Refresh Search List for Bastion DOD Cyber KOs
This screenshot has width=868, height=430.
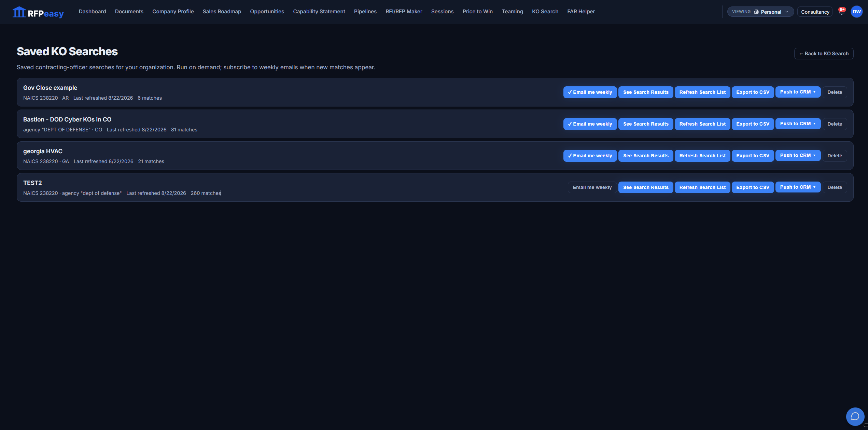click(x=702, y=124)
